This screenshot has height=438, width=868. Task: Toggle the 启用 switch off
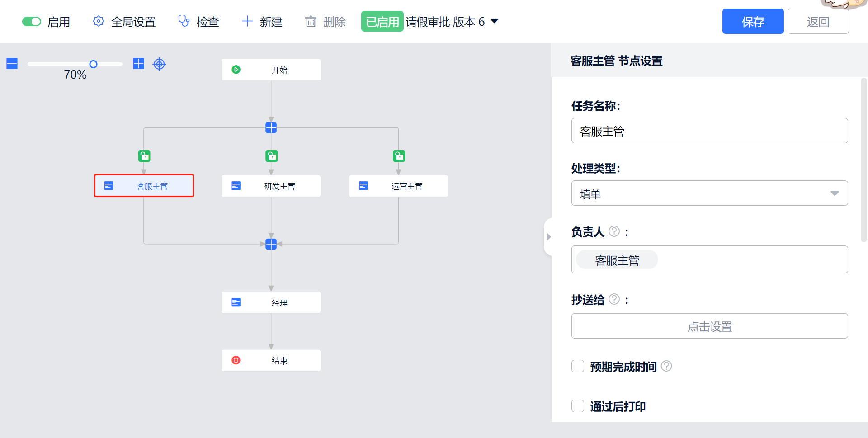32,22
